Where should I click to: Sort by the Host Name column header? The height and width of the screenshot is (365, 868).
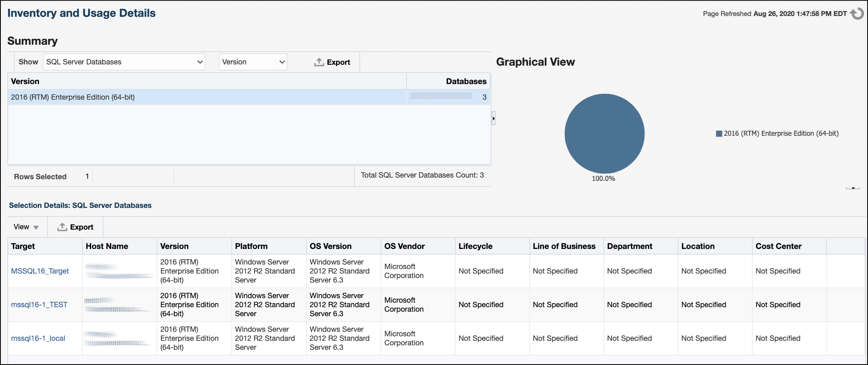tap(107, 246)
